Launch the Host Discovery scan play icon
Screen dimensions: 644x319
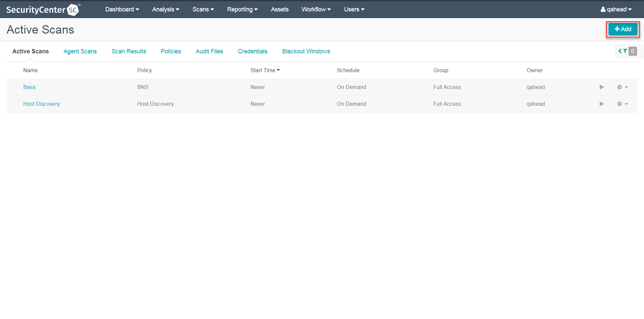click(601, 104)
